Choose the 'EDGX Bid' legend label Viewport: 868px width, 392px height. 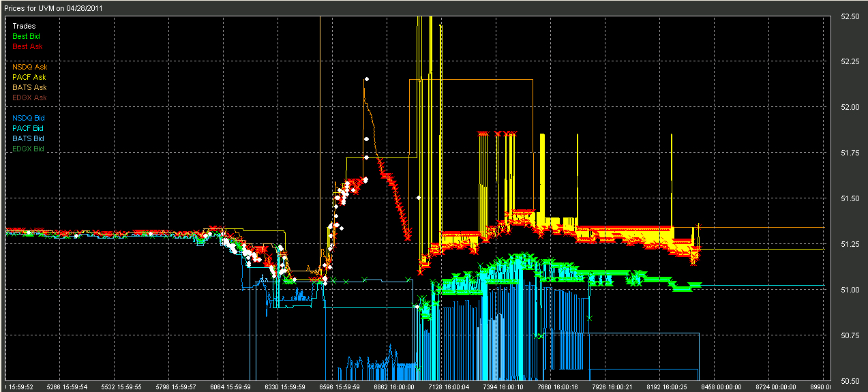coord(28,149)
